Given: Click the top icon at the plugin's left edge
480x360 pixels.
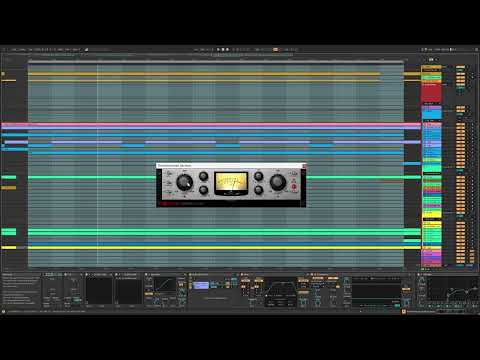Looking at the screenshot, I should tap(169, 173).
